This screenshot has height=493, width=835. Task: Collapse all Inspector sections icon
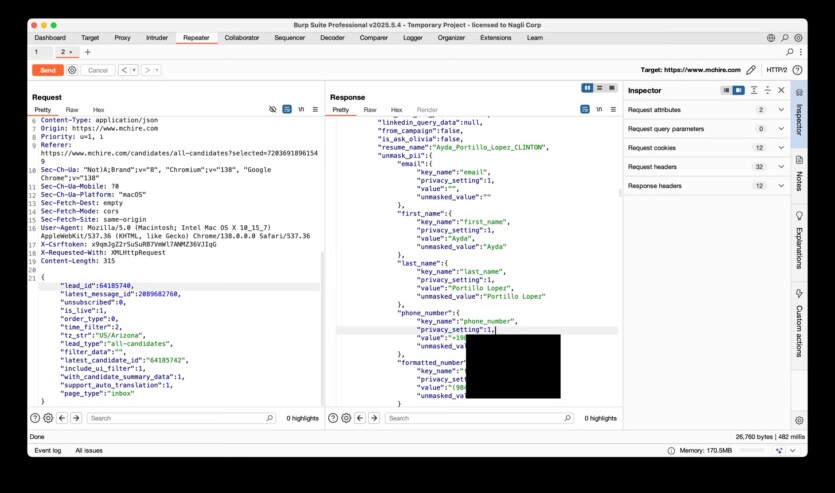767,91
